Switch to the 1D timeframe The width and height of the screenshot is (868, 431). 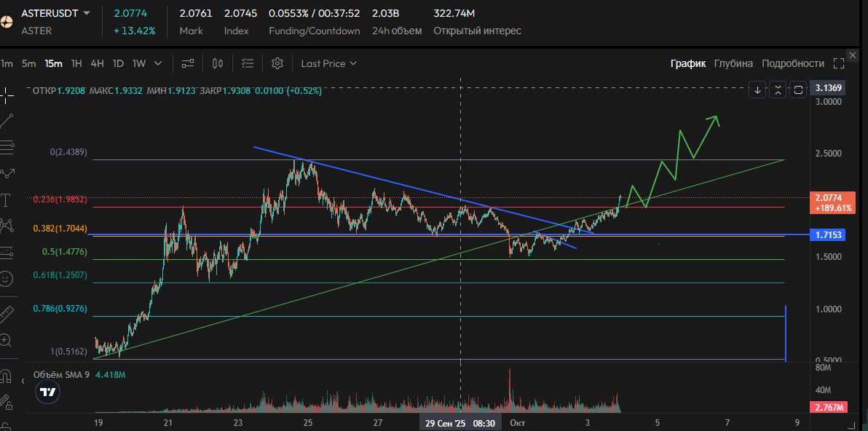pos(118,63)
